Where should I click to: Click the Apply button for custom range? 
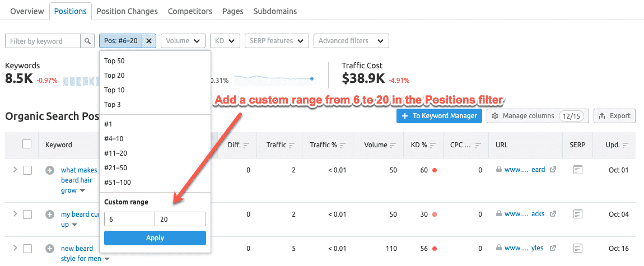click(155, 238)
